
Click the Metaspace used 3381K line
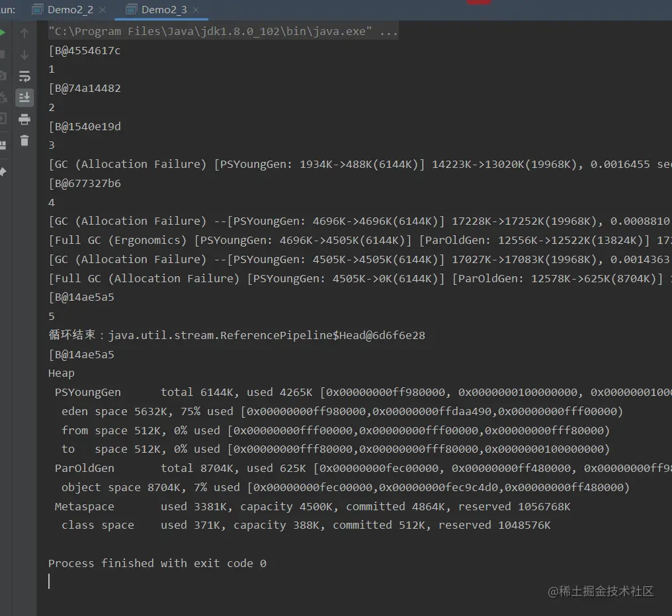(312, 506)
